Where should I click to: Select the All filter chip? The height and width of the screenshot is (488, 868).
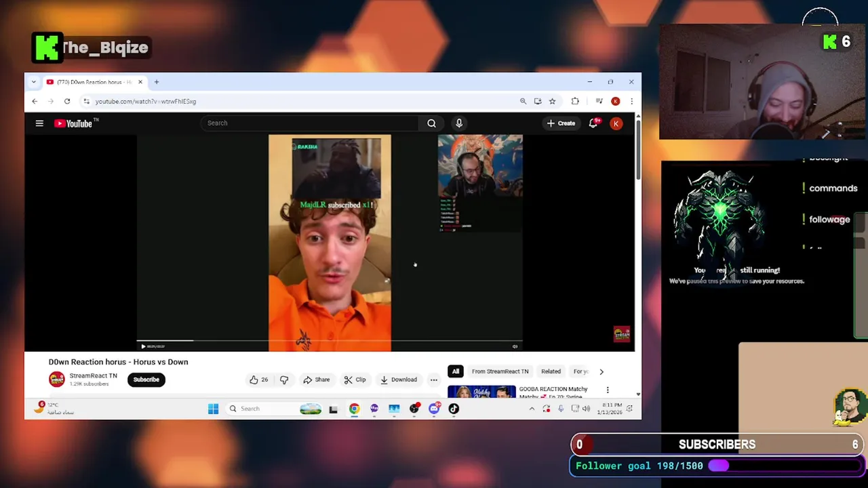(456, 371)
